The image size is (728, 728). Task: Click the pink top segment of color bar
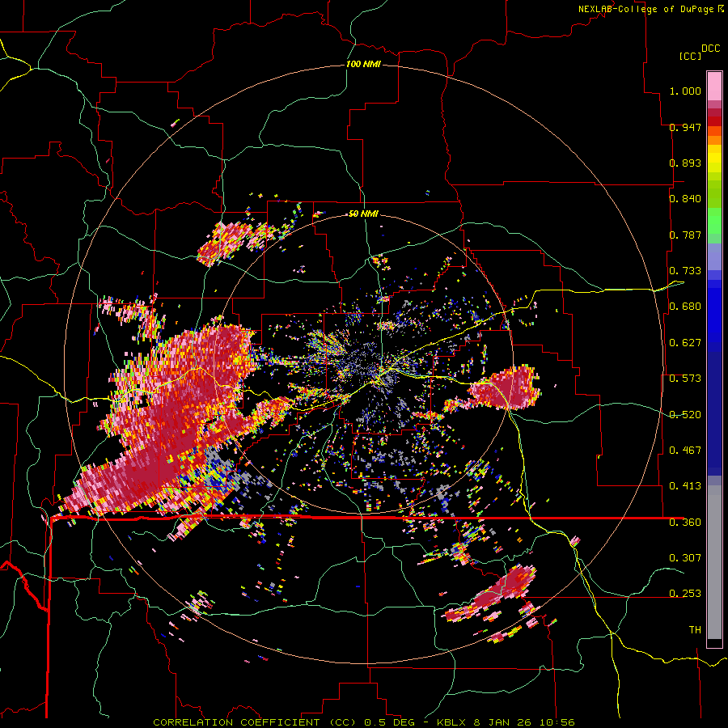[714, 87]
